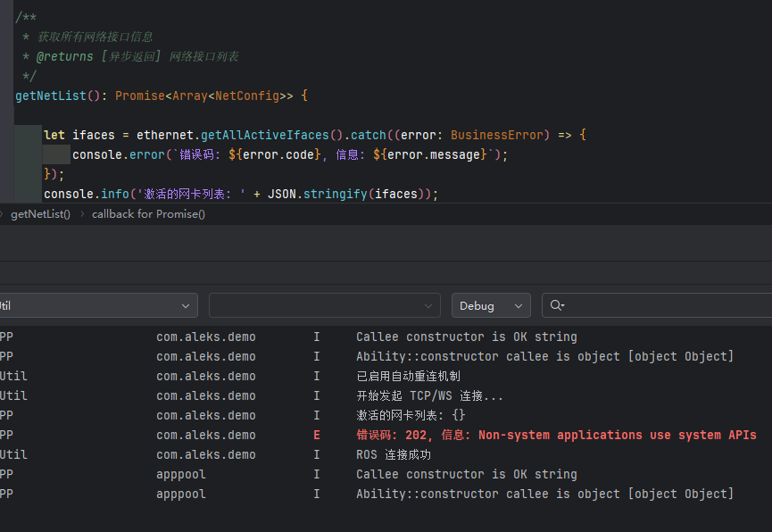
Task: Click the @returns tag in doc comment
Action: (x=64, y=56)
